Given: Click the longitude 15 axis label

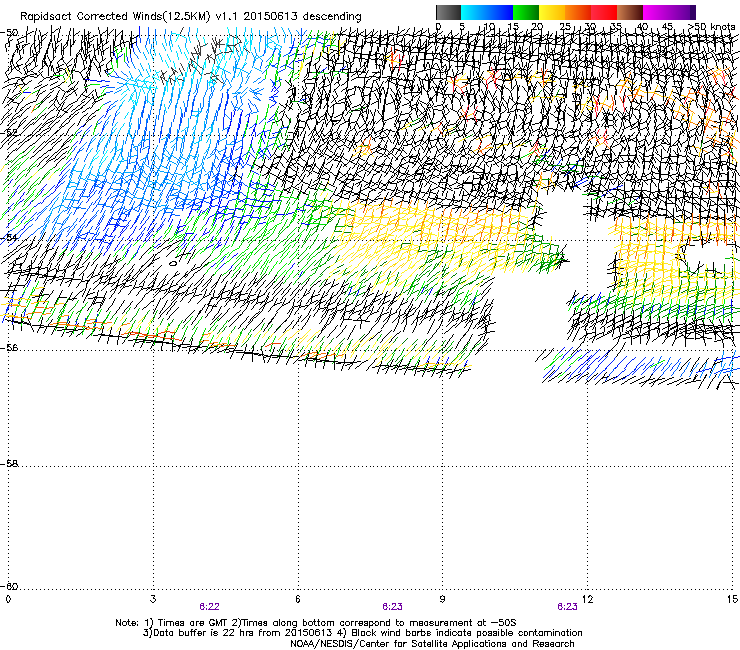Looking at the screenshot, I should 732,599.
